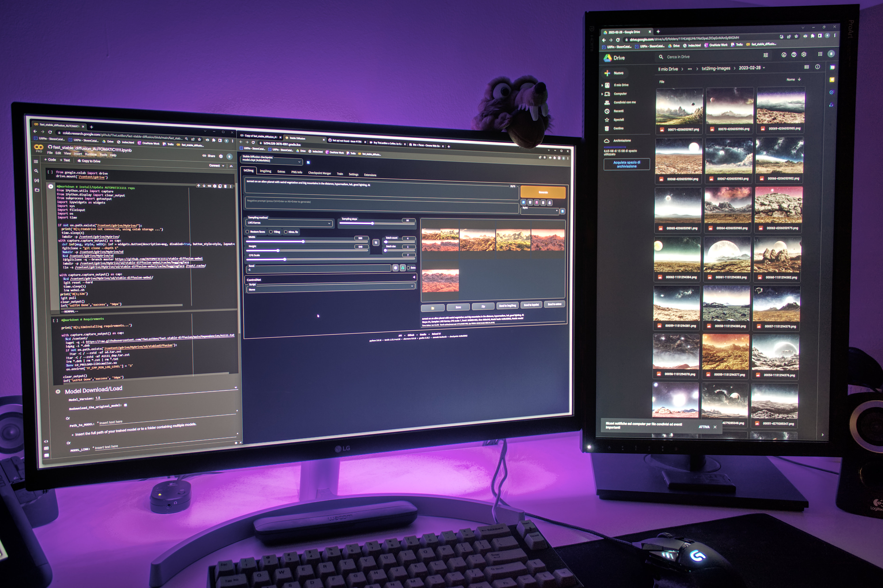Run the Install/Update AUTOMATIC1111 repo cell
Image resolution: width=883 pixels, height=588 pixels.
51,186
